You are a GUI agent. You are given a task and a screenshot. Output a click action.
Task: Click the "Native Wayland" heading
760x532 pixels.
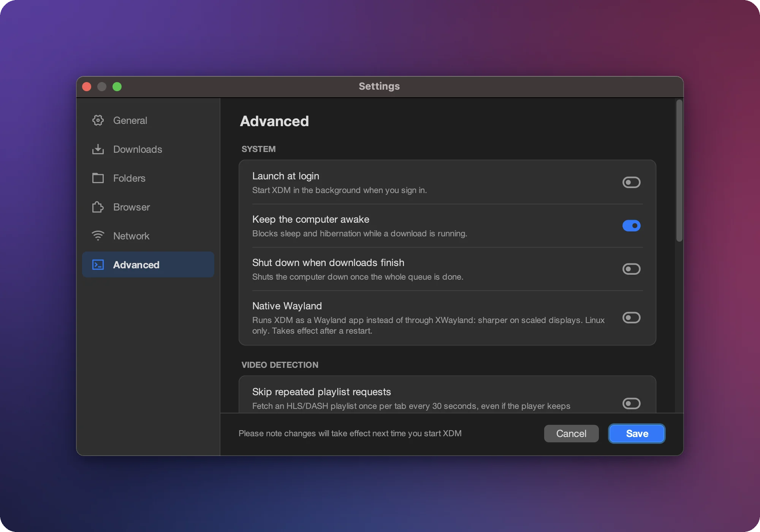pyautogui.click(x=287, y=306)
